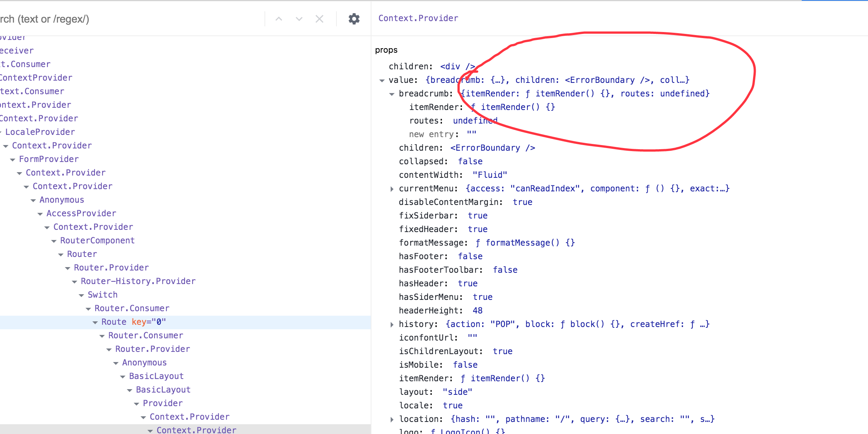868x434 pixels.
Task: Jump to previous search result with up arrow
Action: click(x=279, y=18)
